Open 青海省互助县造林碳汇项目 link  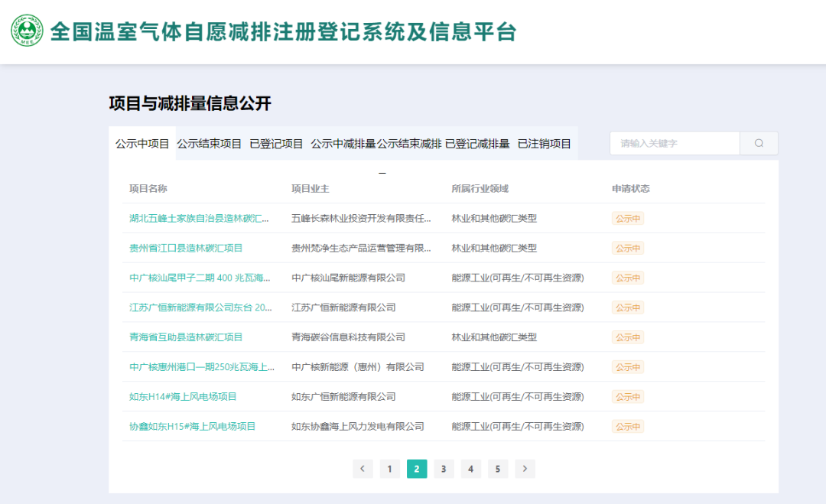click(186, 337)
